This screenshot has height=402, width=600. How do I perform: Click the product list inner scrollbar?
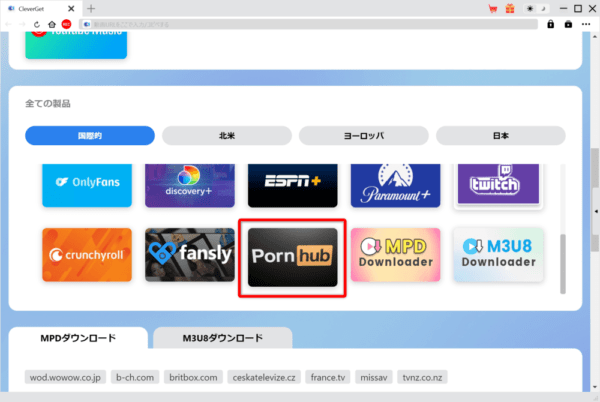(562, 264)
